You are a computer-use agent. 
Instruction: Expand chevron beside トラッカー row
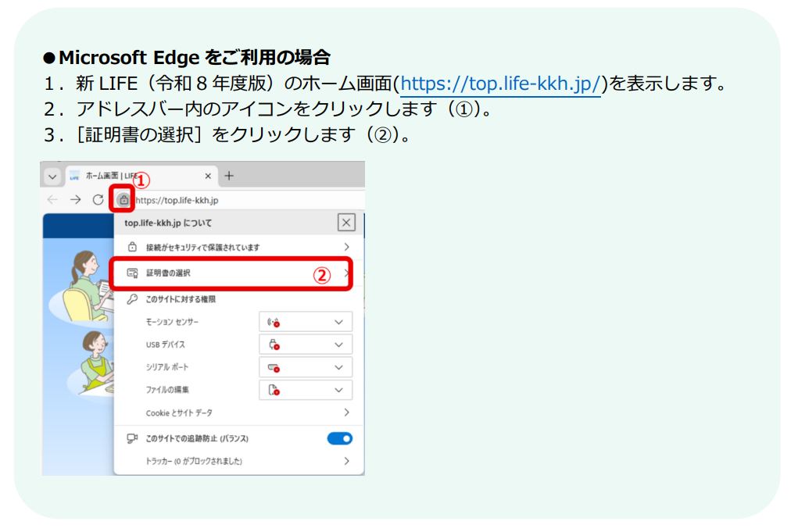pyautogui.click(x=346, y=461)
